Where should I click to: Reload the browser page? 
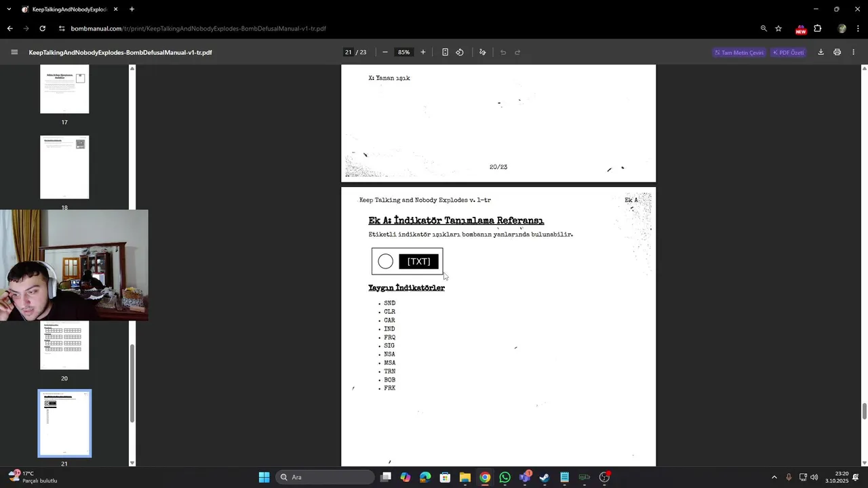point(42,28)
